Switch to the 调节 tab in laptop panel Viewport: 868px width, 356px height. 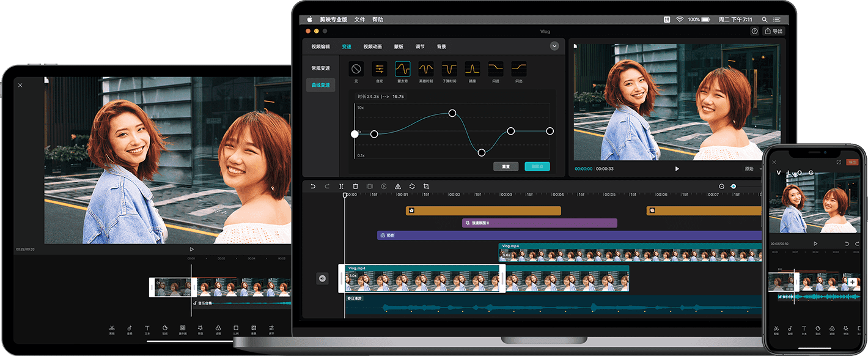(x=420, y=46)
